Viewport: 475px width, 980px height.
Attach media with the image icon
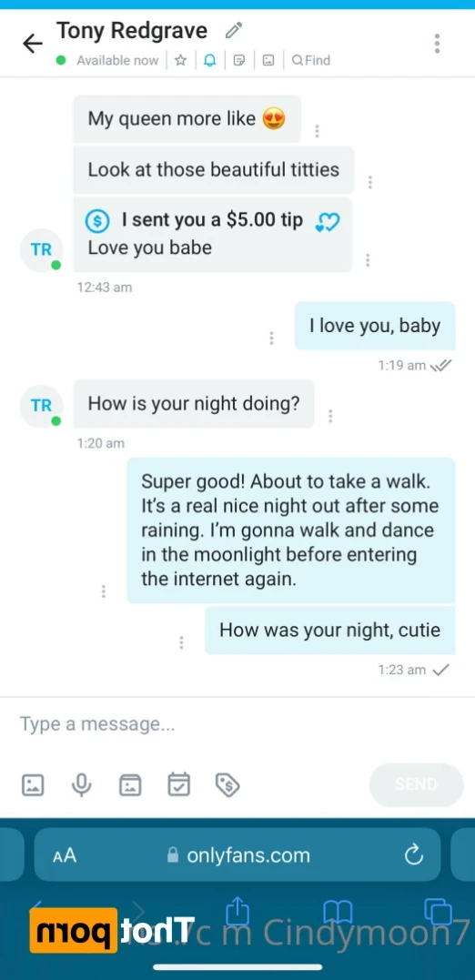pos(33,783)
